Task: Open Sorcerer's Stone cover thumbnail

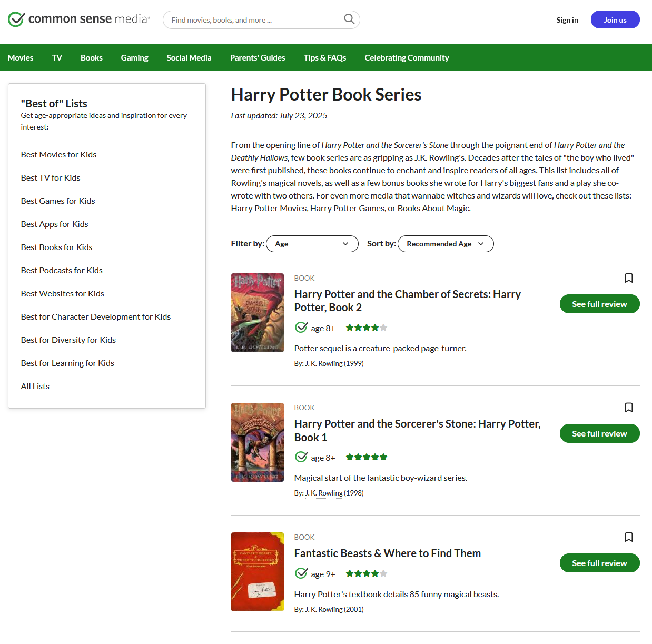Action: (258, 442)
